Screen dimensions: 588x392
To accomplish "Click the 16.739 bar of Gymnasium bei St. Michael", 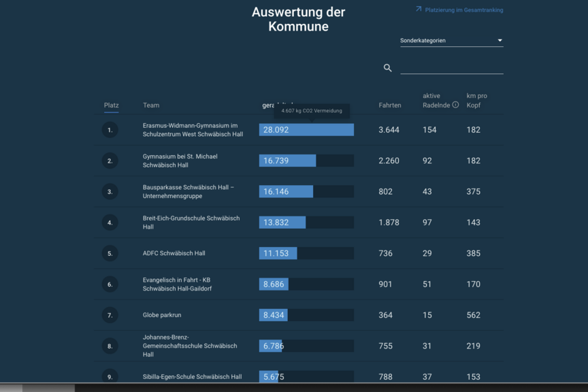I will point(287,161).
